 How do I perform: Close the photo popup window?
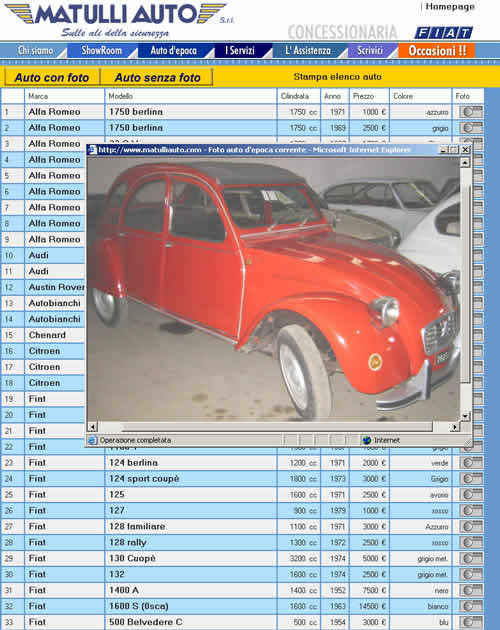click(465, 149)
